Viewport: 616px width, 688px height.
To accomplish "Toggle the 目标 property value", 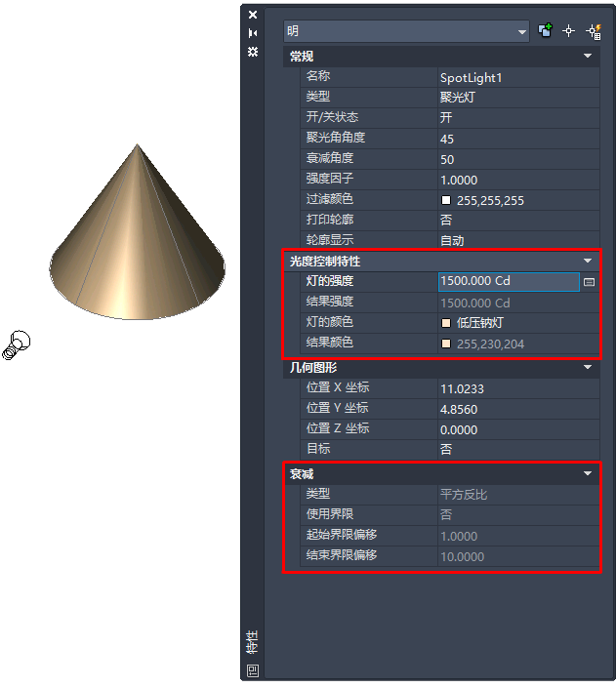I will [x=518, y=449].
